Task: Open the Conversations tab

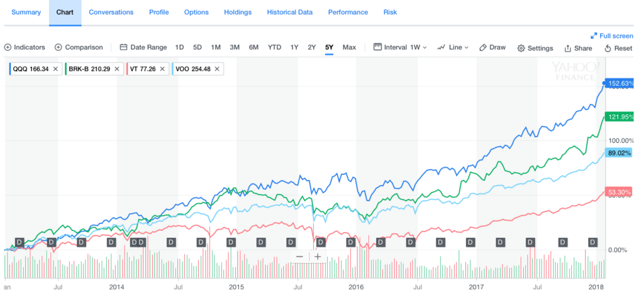Action: (111, 13)
